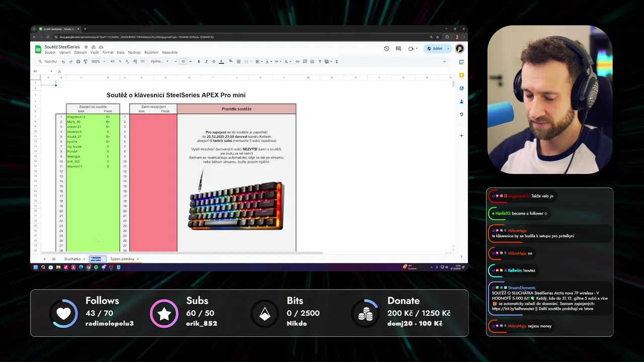
Task: Click the Sdílet share button
Action: [x=437, y=49]
